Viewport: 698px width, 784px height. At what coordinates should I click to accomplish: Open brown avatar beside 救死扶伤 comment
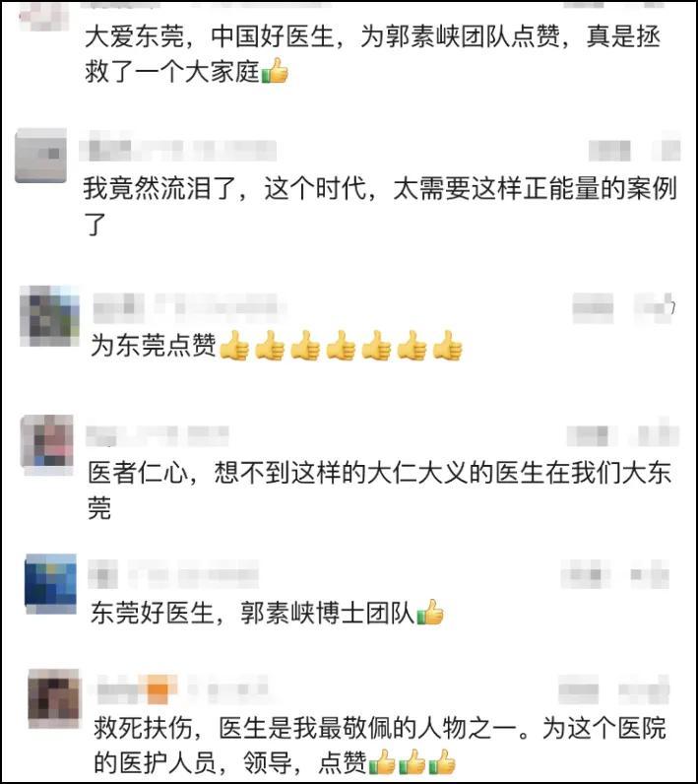coord(54,698)
